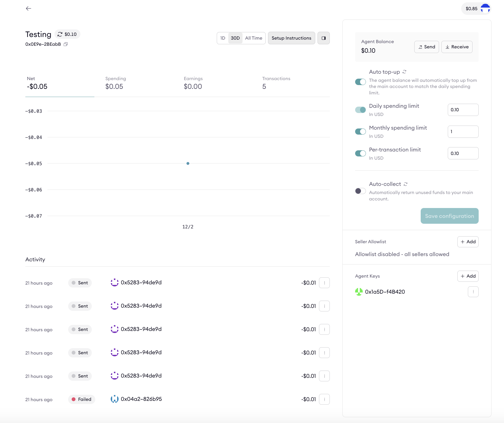Open options menu for agent key 0x1a5D-f4B420
The width and height of the screenshot is (504, 423).
[x=473, y=292]
